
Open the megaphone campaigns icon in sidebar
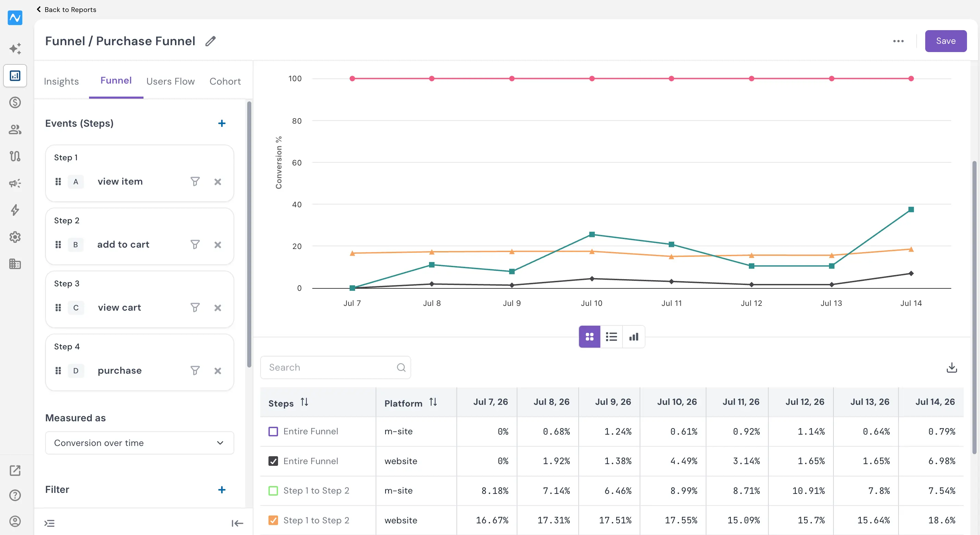(15, 183)
